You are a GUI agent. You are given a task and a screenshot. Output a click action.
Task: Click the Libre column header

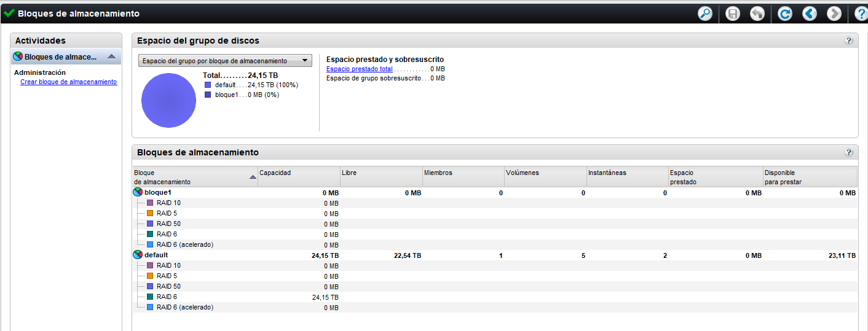coord(381,177)
